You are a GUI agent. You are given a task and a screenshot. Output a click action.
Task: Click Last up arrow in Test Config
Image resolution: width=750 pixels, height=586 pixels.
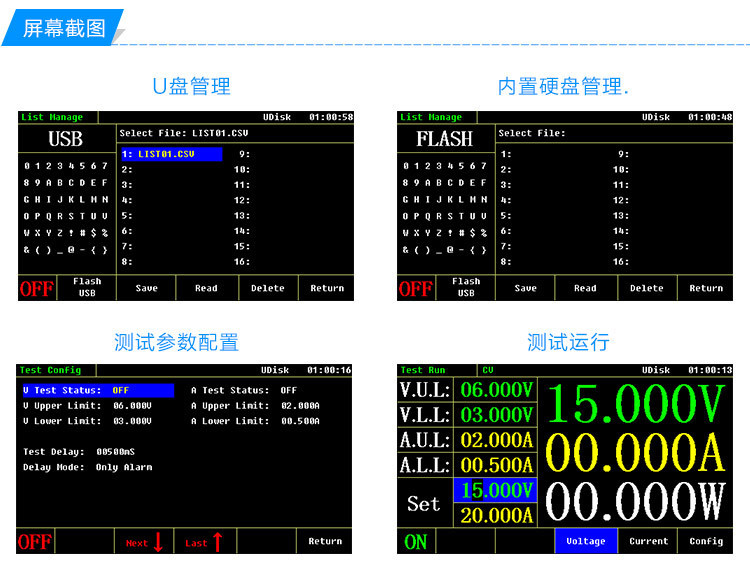(x=205, y=542)
